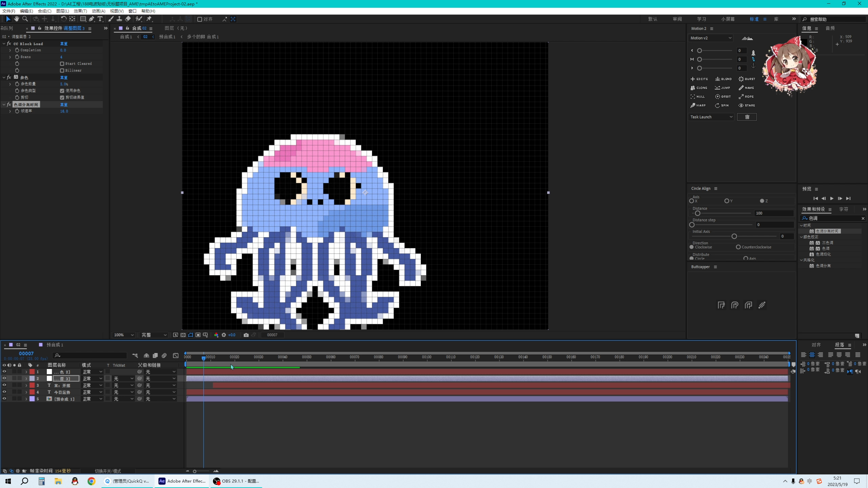Open the Motion v2 dropdown

click(x=710, y=38)
